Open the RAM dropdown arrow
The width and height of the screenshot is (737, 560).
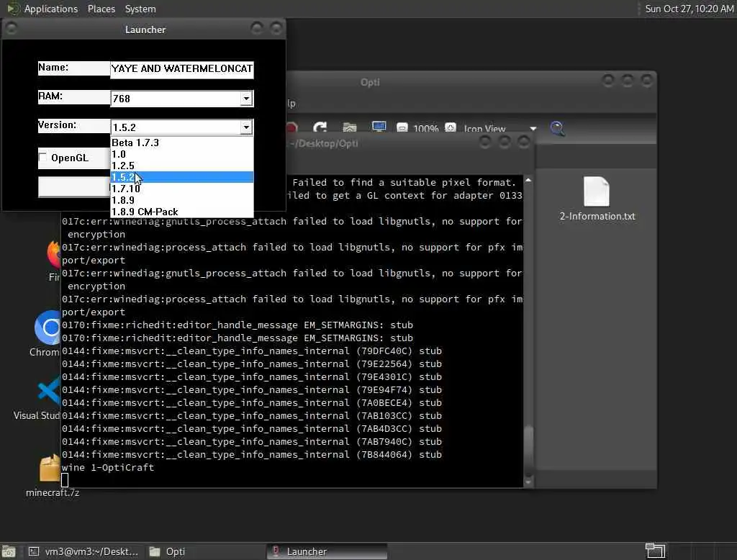coord(246,99)
